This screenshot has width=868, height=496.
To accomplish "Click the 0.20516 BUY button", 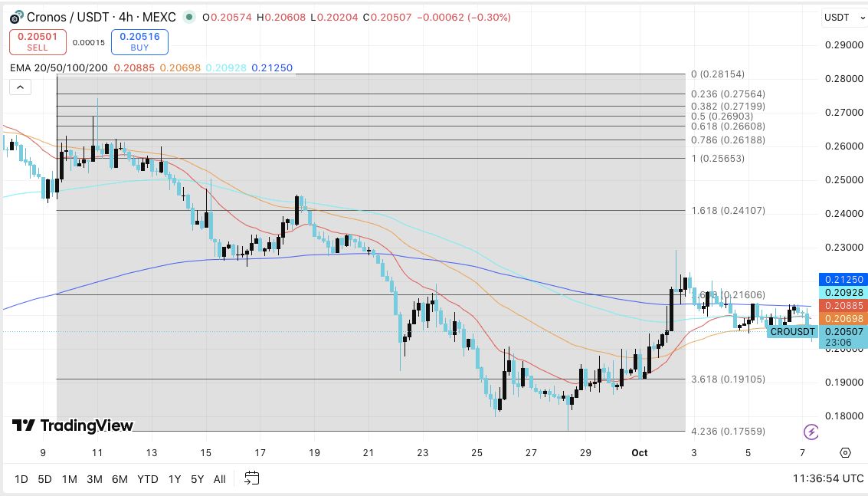I will tap(139, 41).
